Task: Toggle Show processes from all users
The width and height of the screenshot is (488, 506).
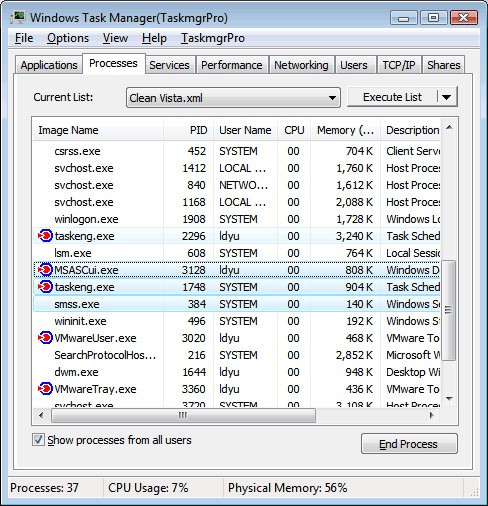Action: click(x=38, y=440)
